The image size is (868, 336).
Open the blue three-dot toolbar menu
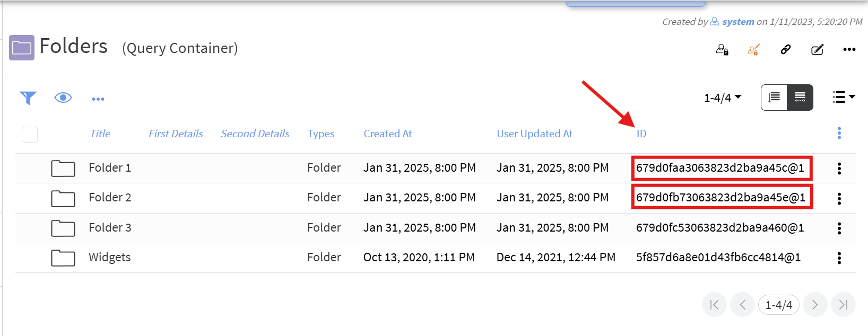click(x=98, y=99)
